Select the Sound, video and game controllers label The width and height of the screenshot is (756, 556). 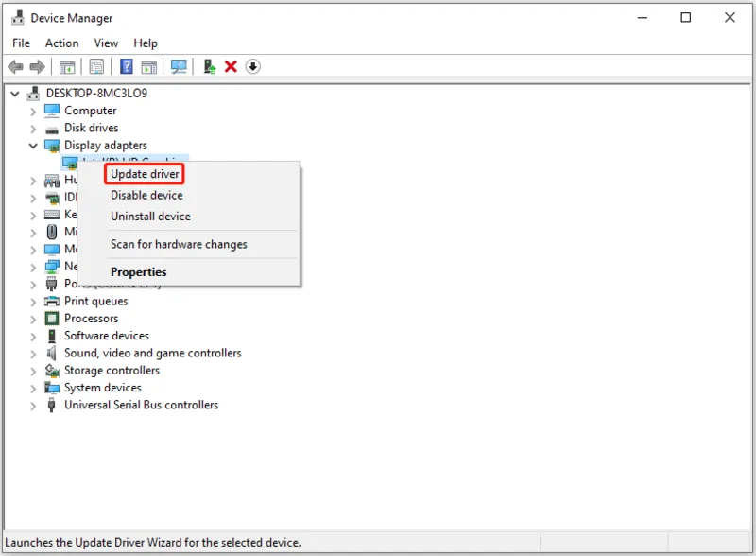point(153,354)
